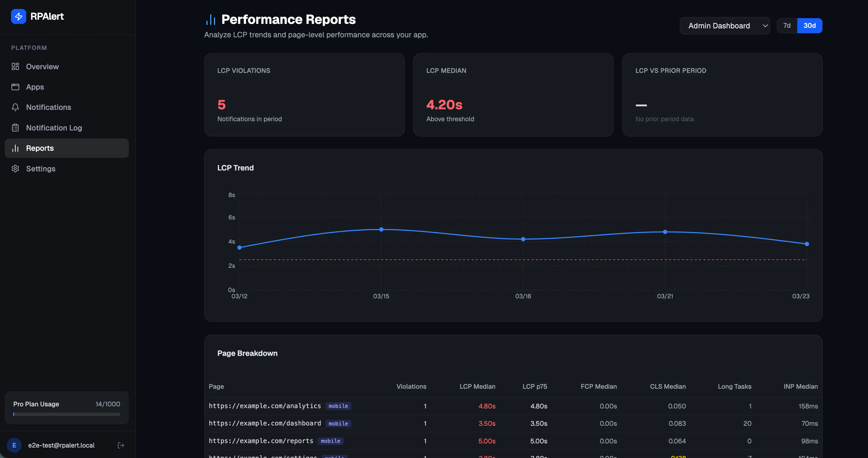Click the RPAlert brand name
This screenshot has width=868, height=458.
(47, 16)
